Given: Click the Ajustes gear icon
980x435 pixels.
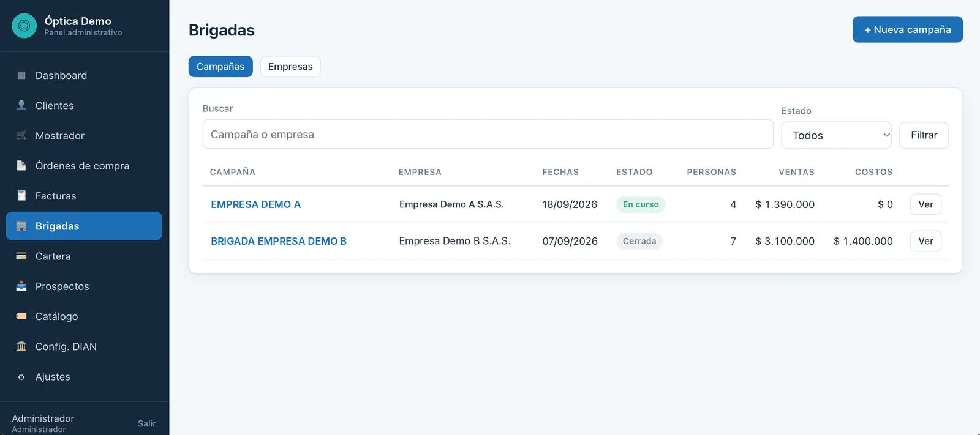Looking at the screenshot, I should tap(21, 377).
